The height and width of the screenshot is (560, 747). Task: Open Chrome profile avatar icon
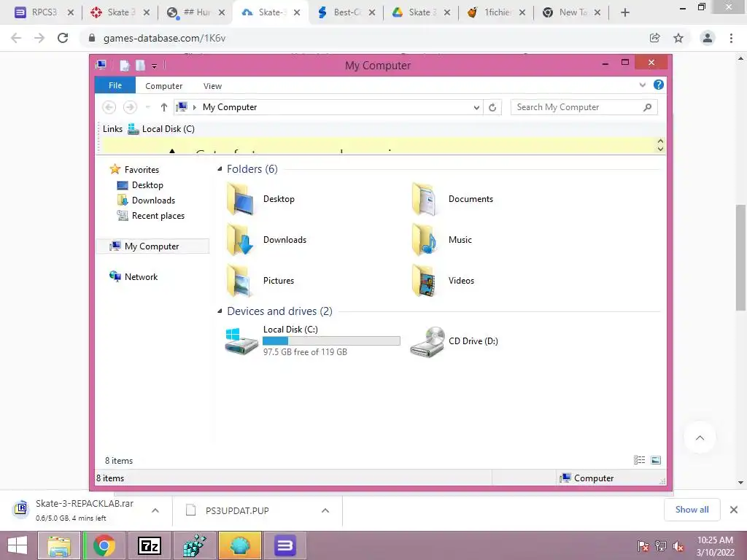[708, 38]
